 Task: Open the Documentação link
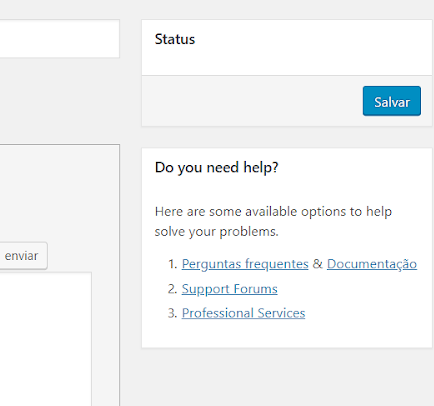372,264
